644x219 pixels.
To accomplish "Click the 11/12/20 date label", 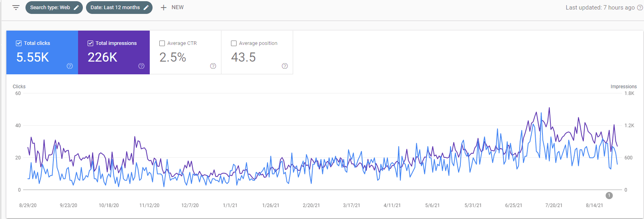I will tap(149, 205).
